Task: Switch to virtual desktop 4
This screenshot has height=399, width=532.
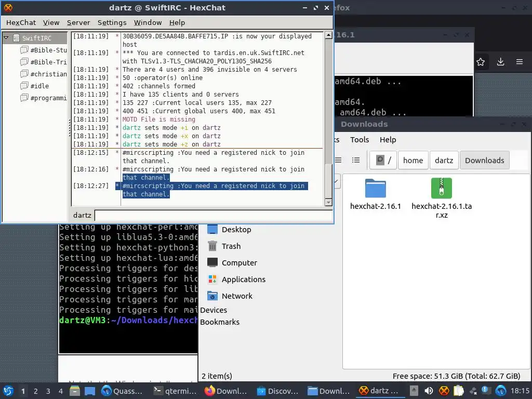Action: coord(61,391)
